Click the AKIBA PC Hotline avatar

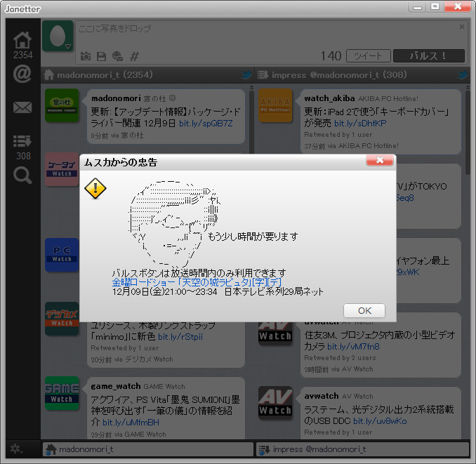tap(275, 105)
